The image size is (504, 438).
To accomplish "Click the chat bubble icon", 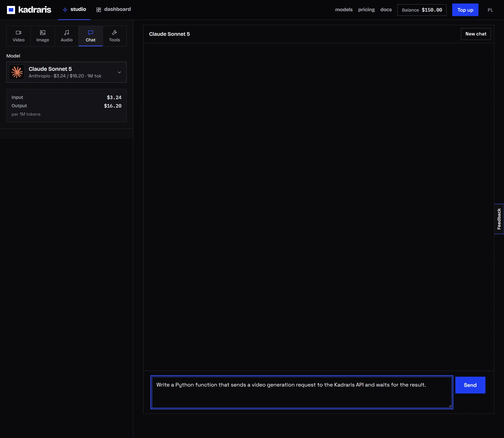I will pos(91,33).
